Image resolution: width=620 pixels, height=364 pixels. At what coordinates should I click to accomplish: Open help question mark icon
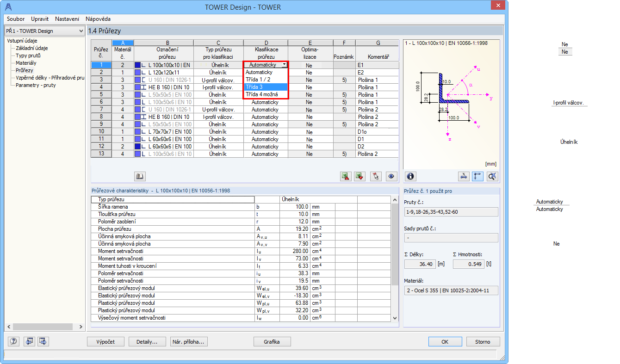pyautogui.click(x=13, y=341)
